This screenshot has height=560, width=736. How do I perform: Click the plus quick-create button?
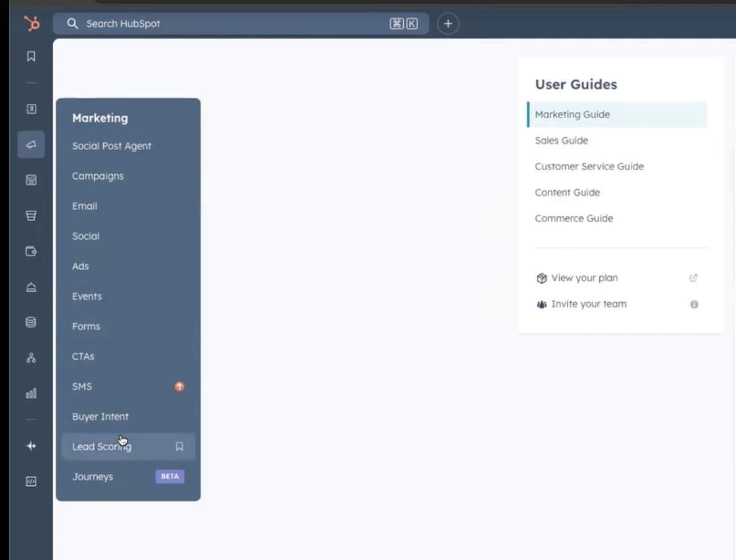pyautogui.click(x=448, y=23)
